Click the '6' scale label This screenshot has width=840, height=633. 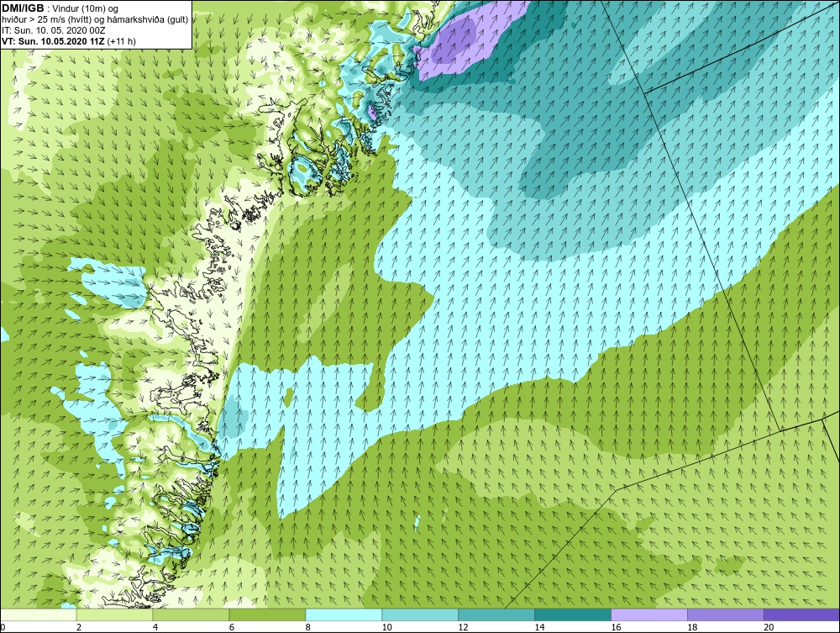click(232, 626)
